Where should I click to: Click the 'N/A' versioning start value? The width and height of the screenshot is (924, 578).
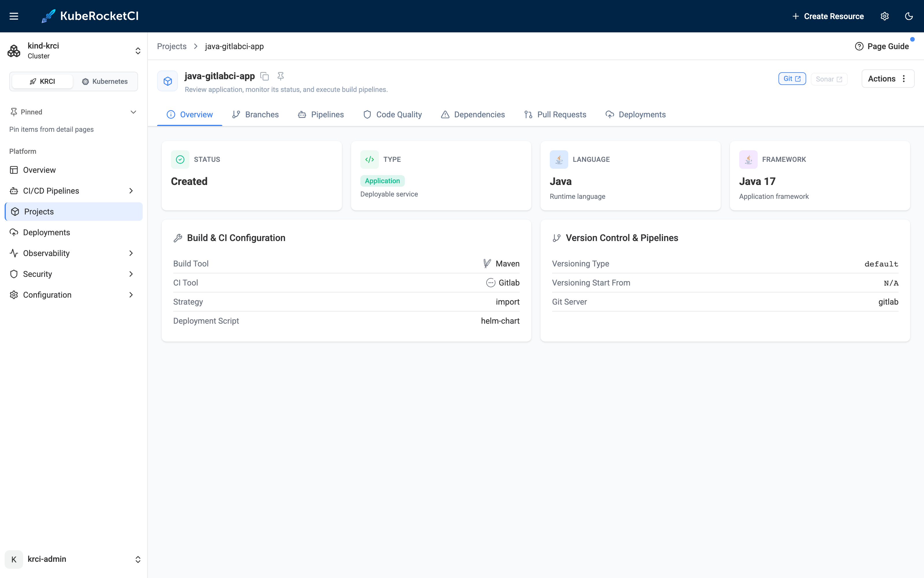(891, 283)
